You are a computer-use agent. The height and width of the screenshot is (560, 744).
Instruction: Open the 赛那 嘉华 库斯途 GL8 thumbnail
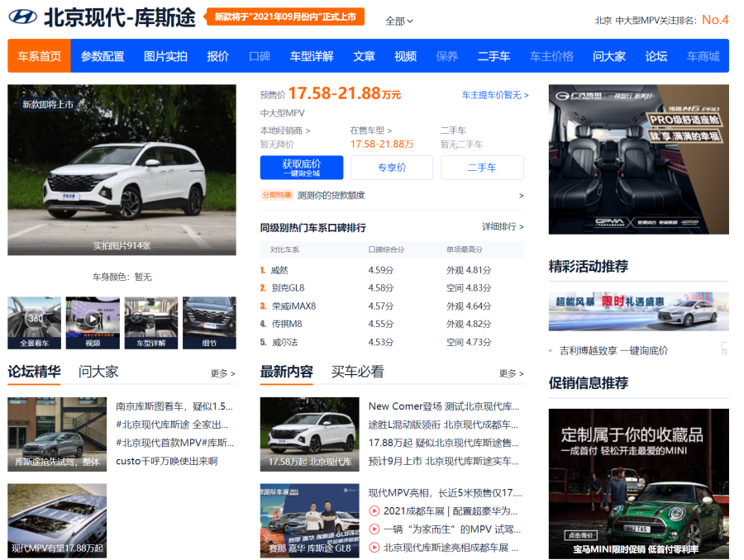coord(309,520)
